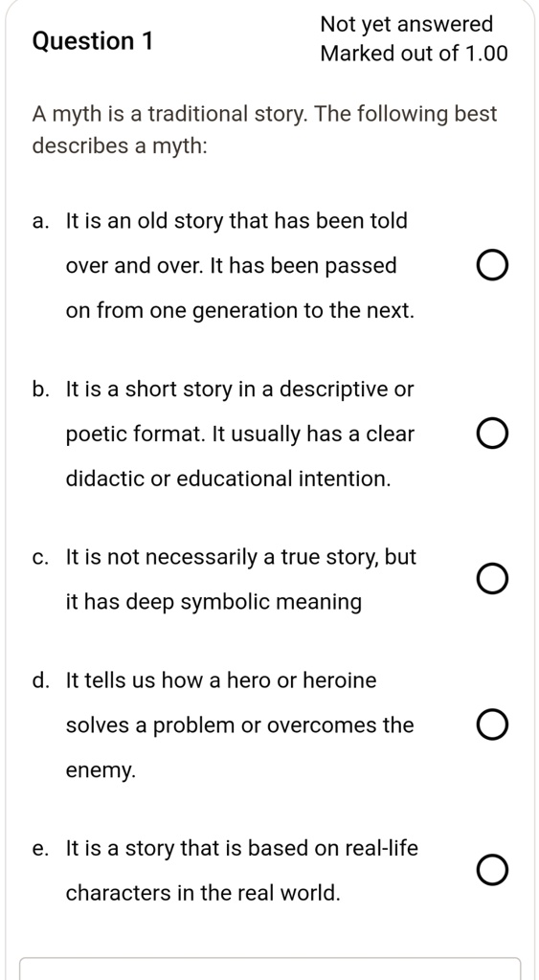This screenshot has width=539, height=980.
Task: Pick the radio button for option d
Action: pos(491,725)
